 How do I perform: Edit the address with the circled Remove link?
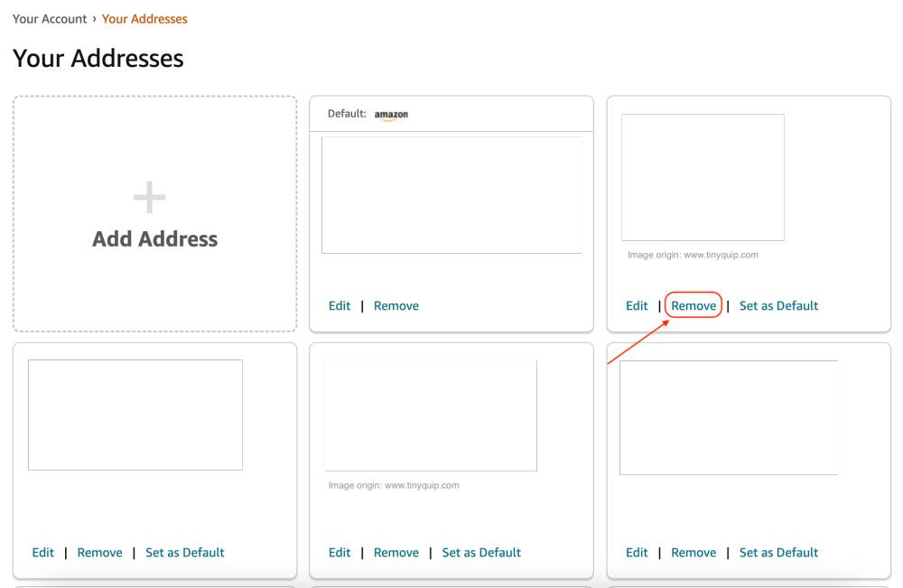(x=637, y=305)
